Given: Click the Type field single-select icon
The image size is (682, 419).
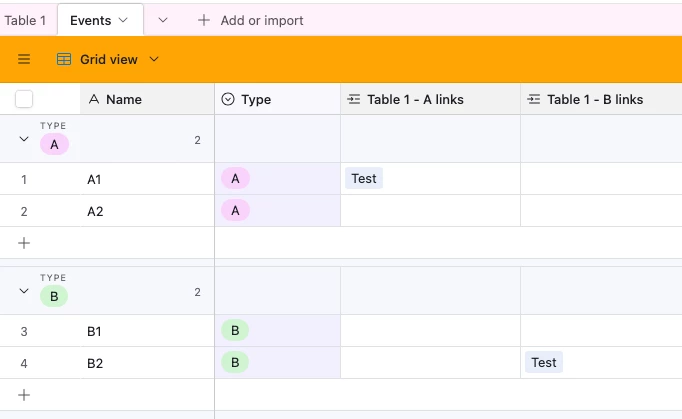Looking at the screenshot, I should click(x=228, y=99).
